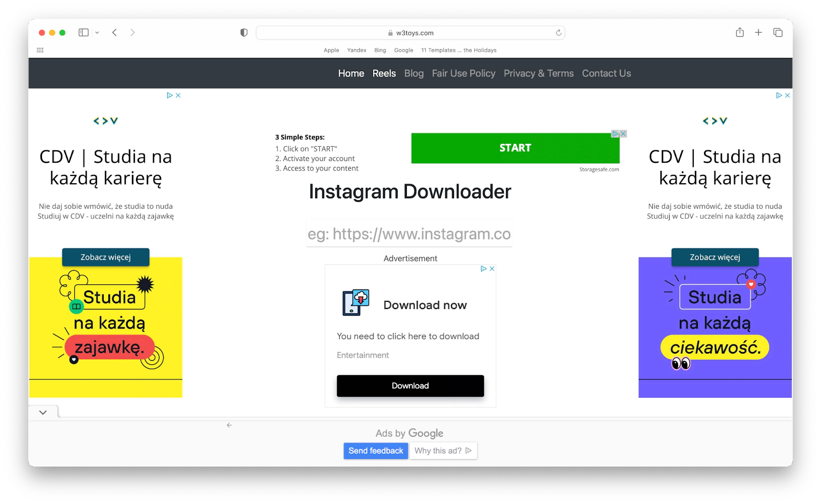Click 'You need to click here to download' text
The image size is (821, 504).
tap(408, 336)
